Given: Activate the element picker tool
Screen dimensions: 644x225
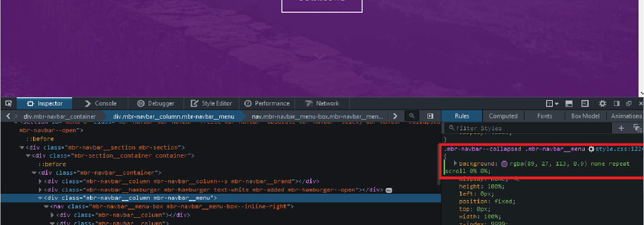Looking at the screenshot, I should (8, 103).
